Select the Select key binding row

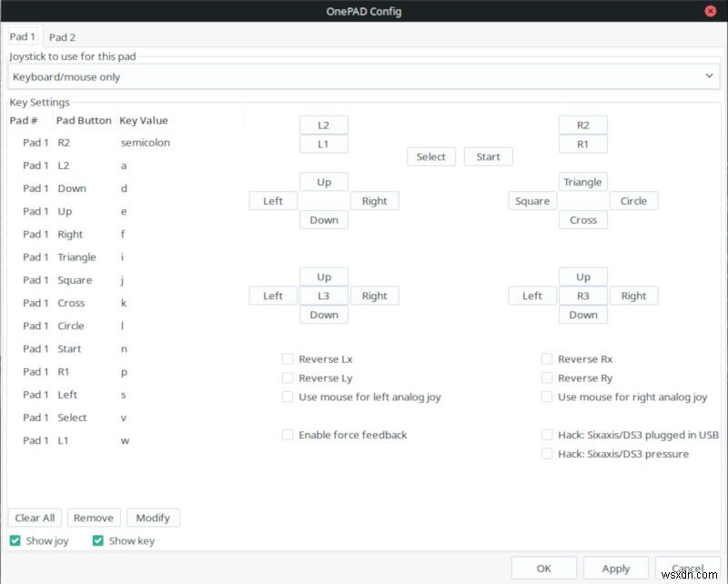[x=126, y=418]
